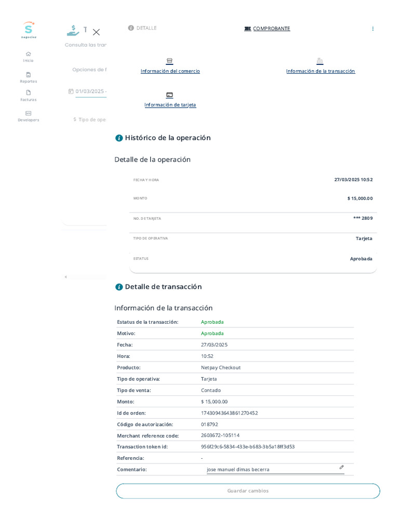Switch to the DETALLE tab

(142, 28)
